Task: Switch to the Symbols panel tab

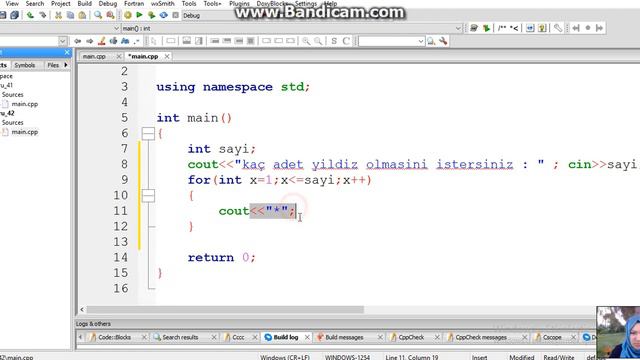Action: (x=24, y=65)
